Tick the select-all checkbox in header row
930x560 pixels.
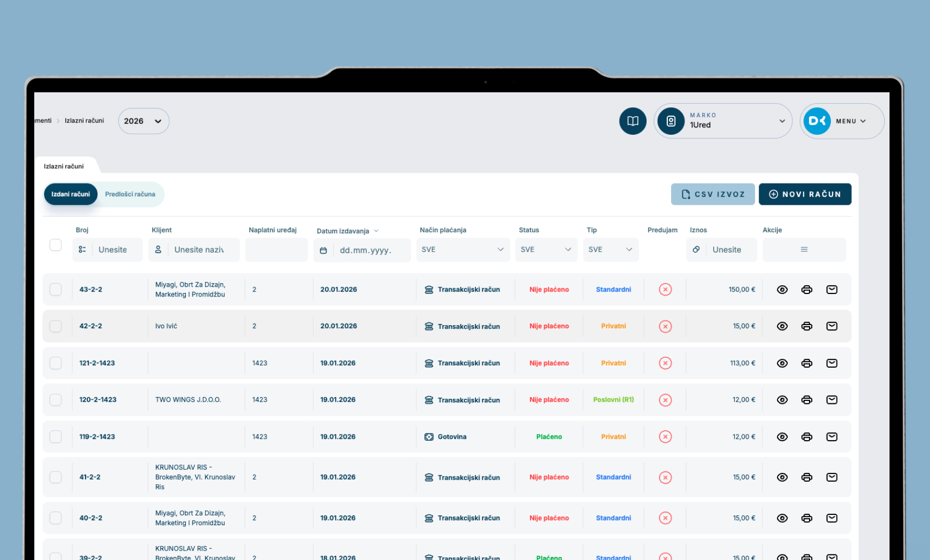click(x=56, y=245)
